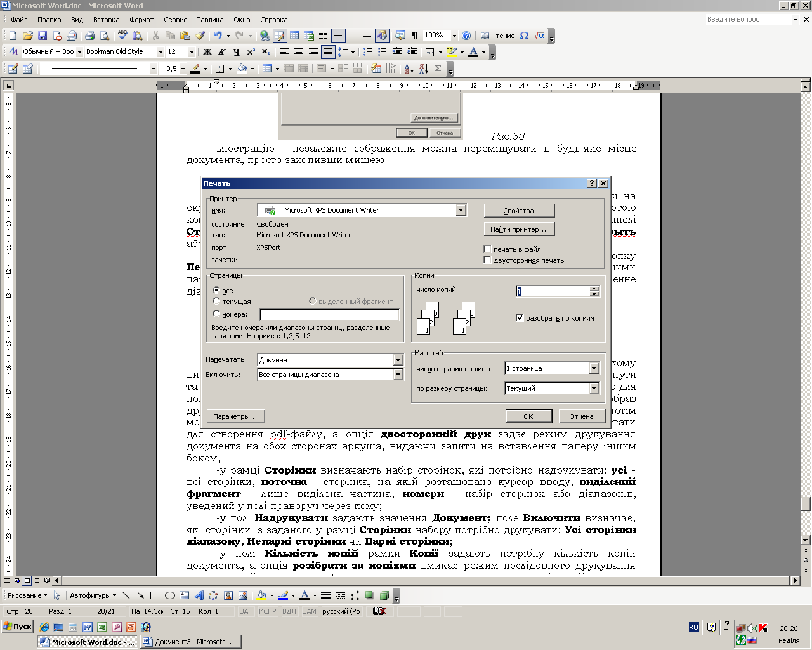Switch to 'Документ3 - Microsoft' taskbar window

pyautogui.click(x=190, y=642)
